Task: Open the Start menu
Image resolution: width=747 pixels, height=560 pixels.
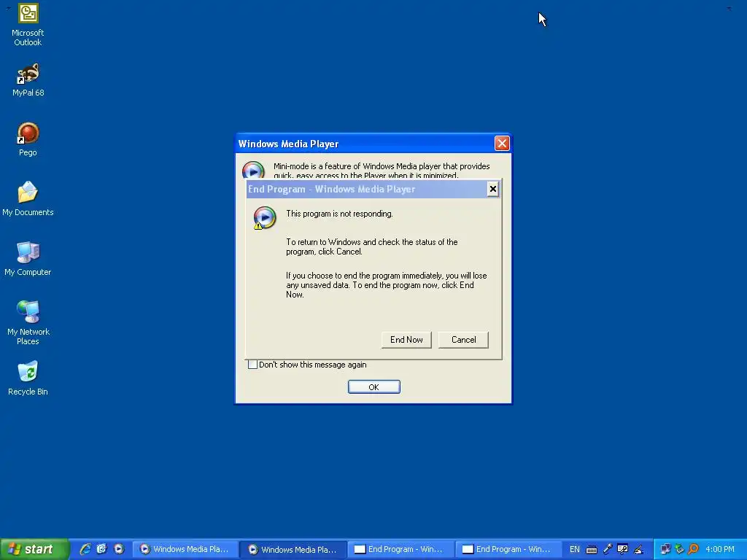Action: click(x=34, y=549)
